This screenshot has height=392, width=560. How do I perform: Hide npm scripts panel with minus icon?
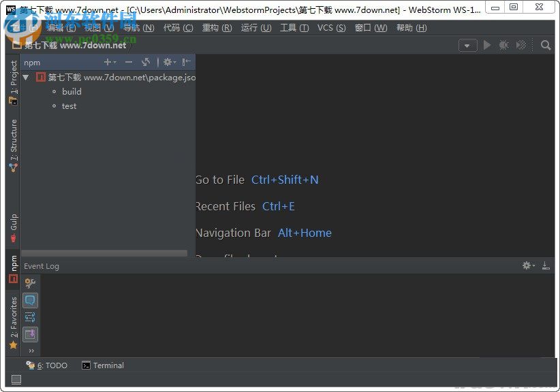click(128, 62)
